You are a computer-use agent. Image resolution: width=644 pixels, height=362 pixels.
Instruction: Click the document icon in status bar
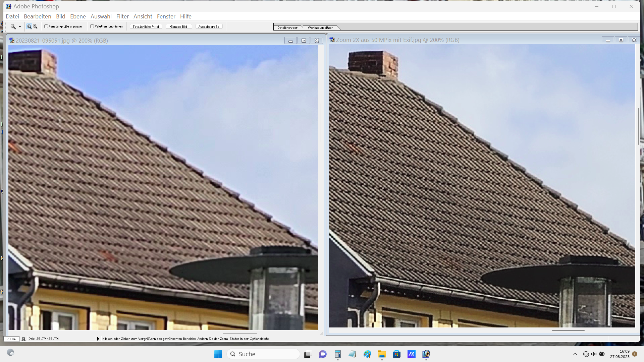23,339
